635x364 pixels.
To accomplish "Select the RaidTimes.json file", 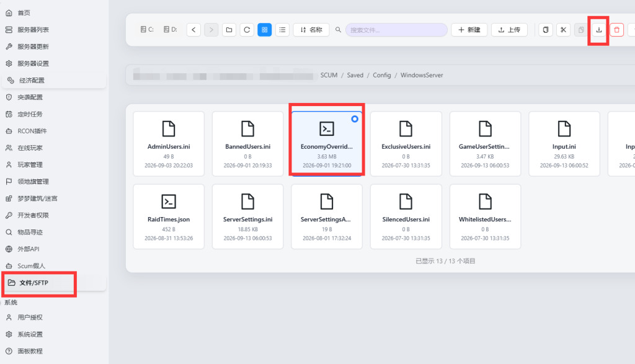I will point(169,216).
